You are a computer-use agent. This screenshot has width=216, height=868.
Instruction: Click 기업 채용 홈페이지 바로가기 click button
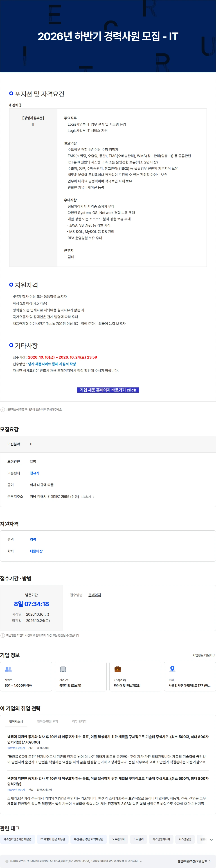108,390
